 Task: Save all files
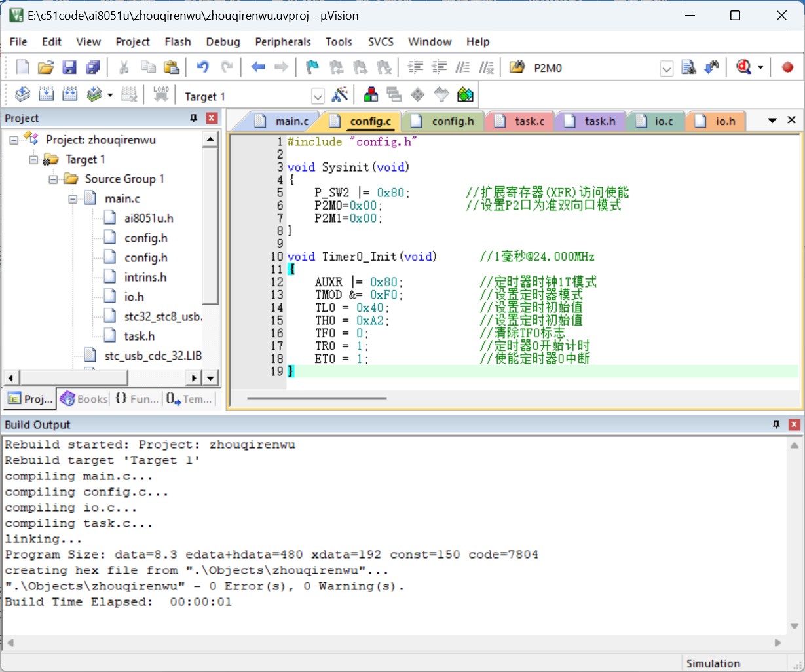(93, 67)
